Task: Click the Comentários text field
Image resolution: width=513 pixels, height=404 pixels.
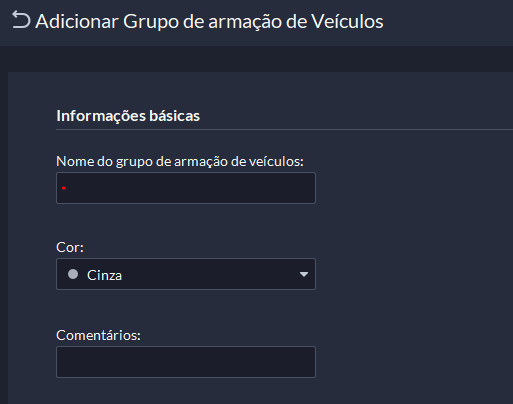Action: click(x=186, y=362)
